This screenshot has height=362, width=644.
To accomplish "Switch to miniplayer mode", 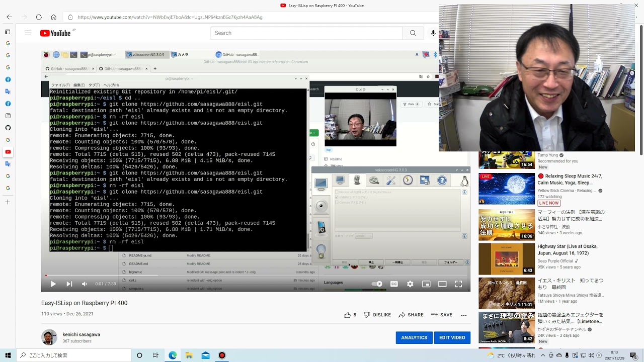I will tap(426, 284).
